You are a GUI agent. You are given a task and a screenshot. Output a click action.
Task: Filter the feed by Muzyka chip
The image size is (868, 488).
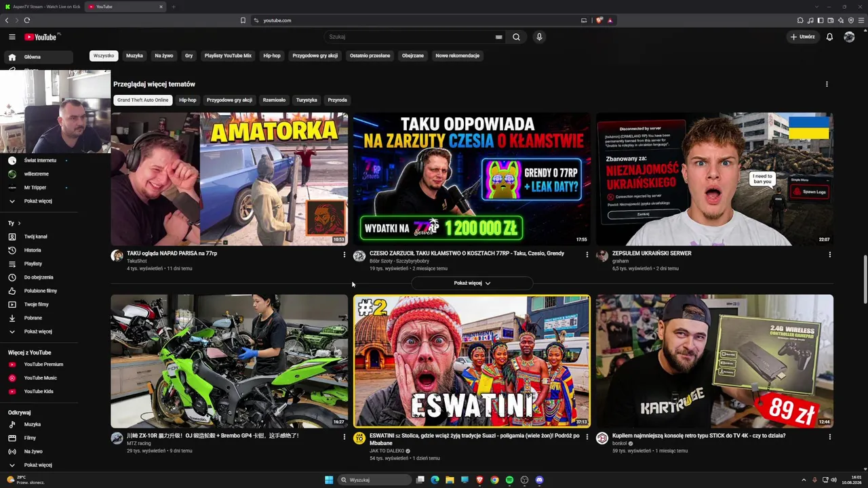134,56
